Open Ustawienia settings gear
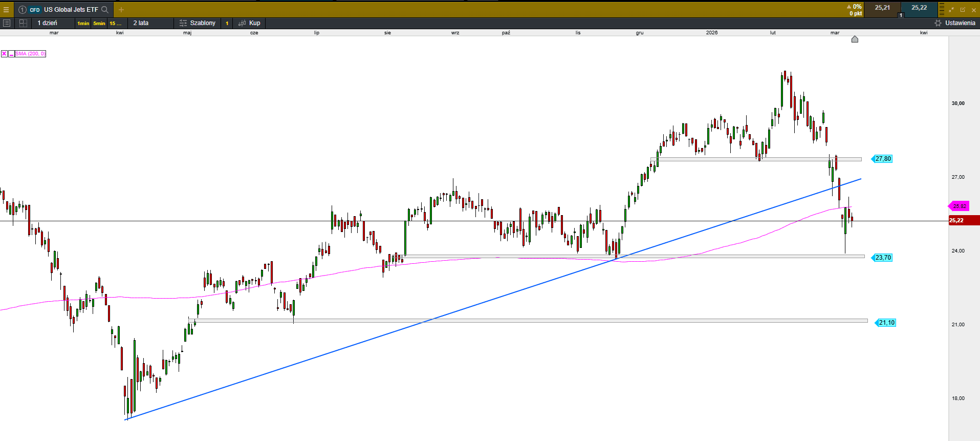 click(x=954, y=23)
